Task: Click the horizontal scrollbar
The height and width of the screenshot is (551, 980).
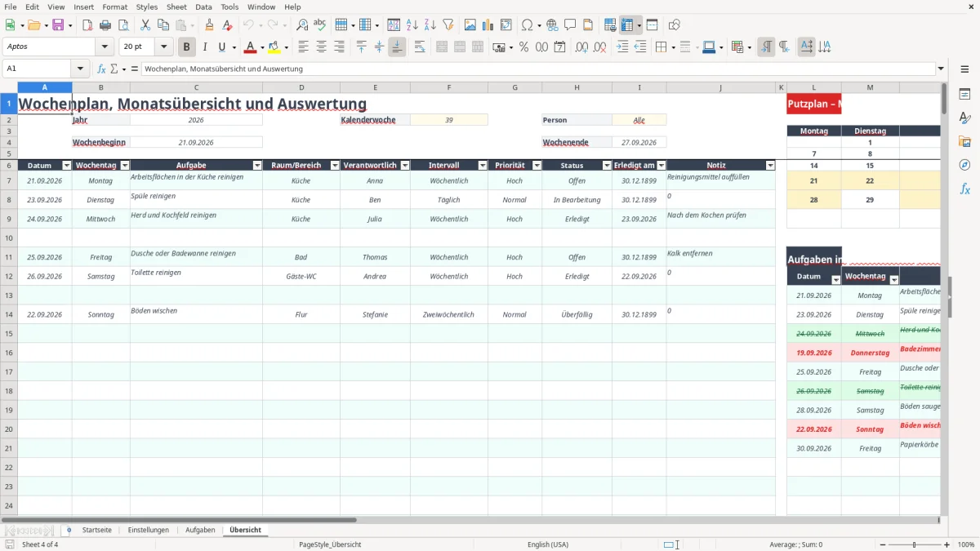Action: pos(180,520)
